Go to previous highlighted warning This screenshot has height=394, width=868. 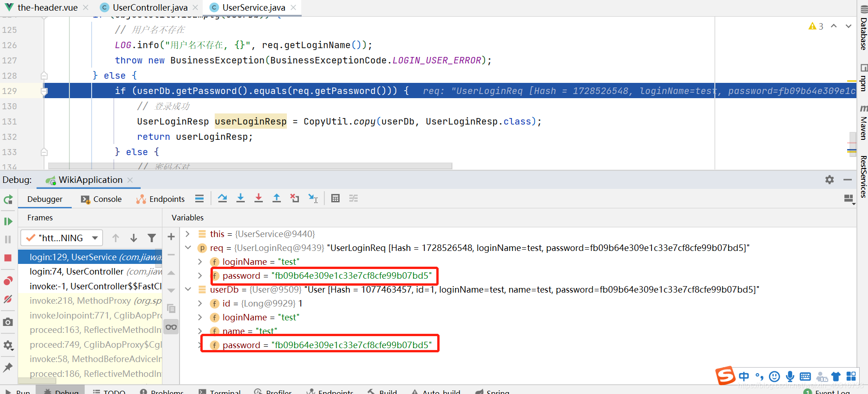coord(834,26)
